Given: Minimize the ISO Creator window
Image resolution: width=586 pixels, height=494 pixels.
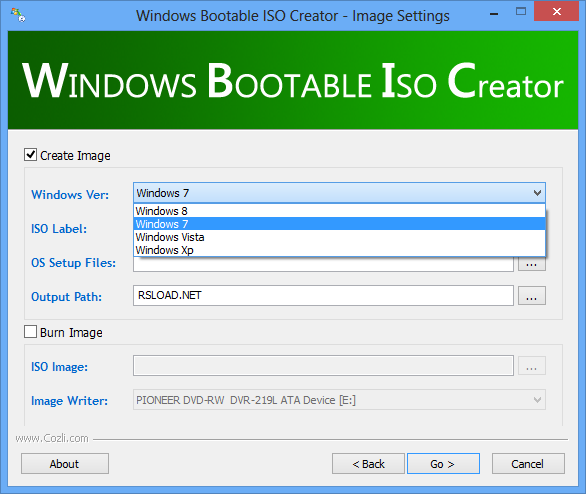Looking at the screenshot, I should click(x=494, y=13).
